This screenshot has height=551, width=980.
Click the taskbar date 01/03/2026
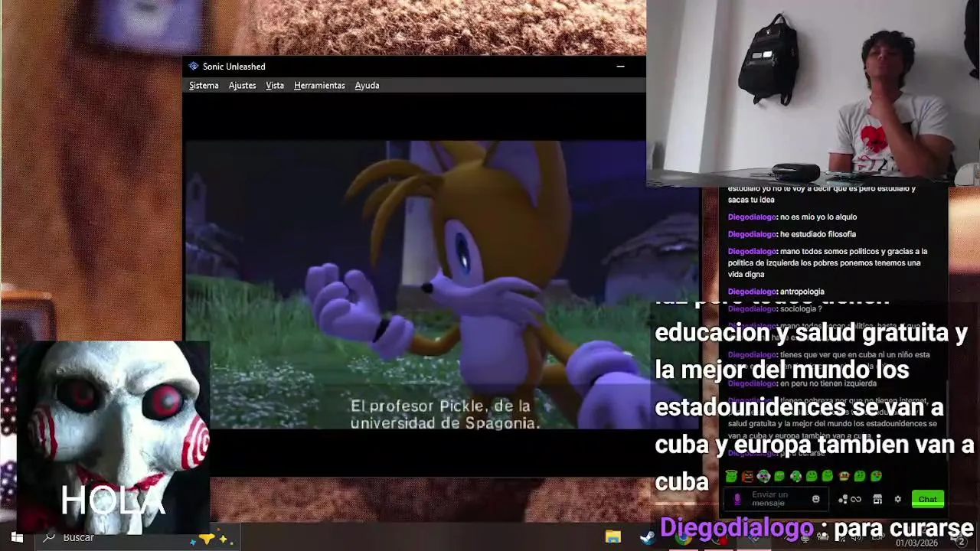[917, 543]
